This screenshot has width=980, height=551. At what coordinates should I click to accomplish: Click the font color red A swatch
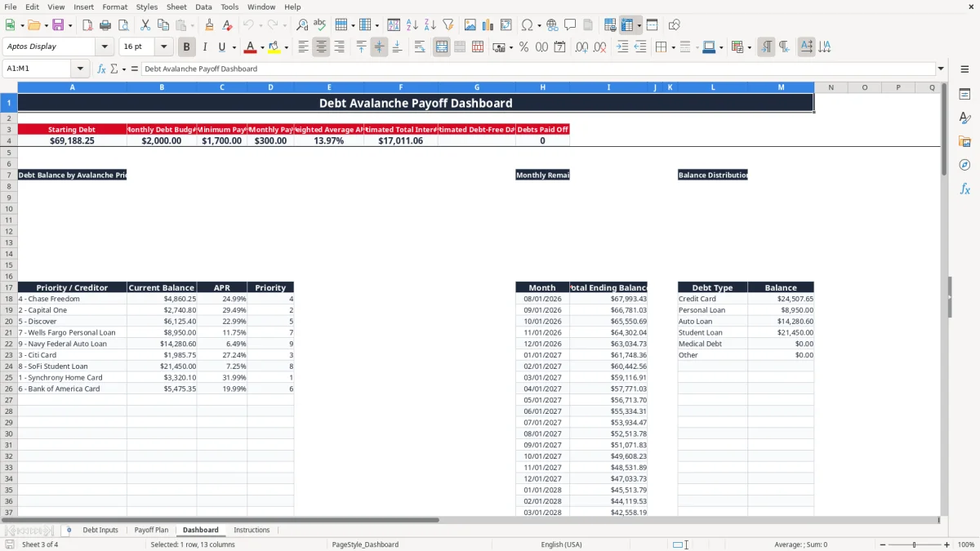coord(251,47)
